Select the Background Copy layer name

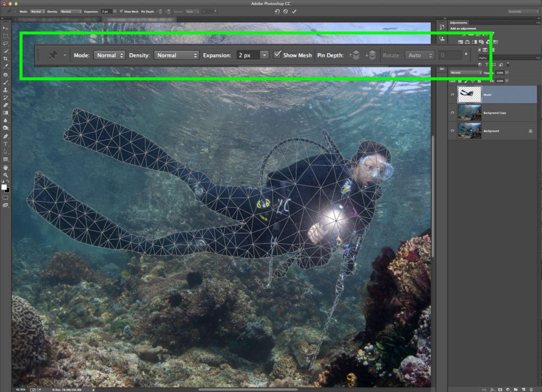point(495,113)
